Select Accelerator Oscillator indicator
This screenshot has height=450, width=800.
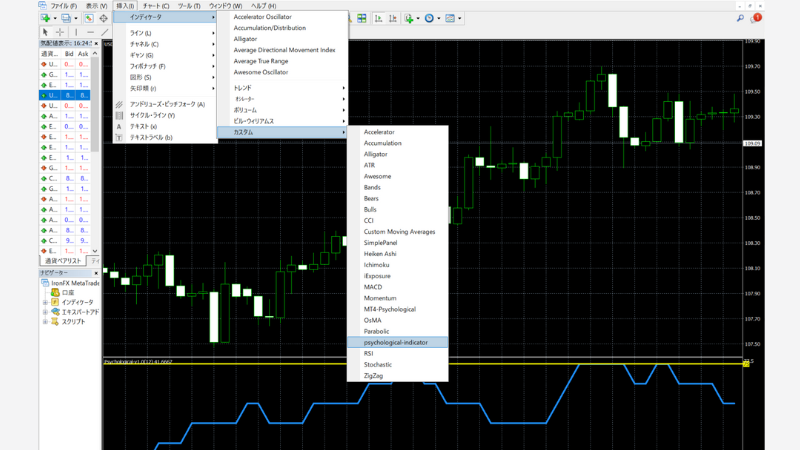(x=283, y=17)
